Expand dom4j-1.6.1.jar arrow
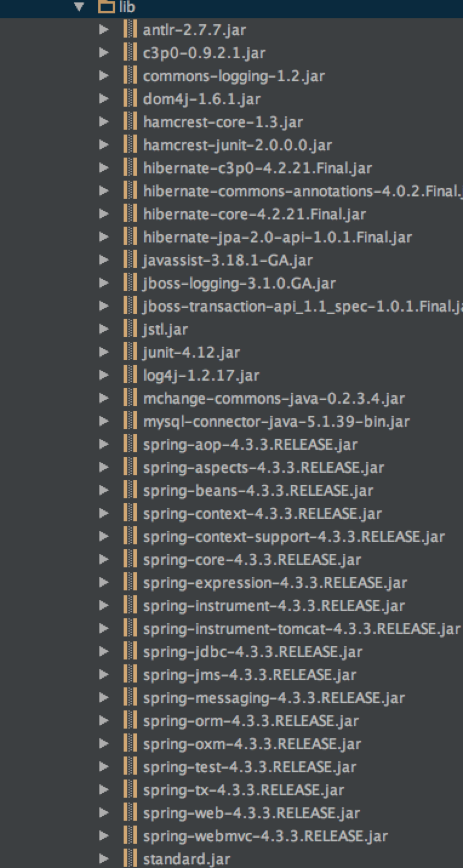The width and height of the screenshot is (463, 868). (104, 98)
